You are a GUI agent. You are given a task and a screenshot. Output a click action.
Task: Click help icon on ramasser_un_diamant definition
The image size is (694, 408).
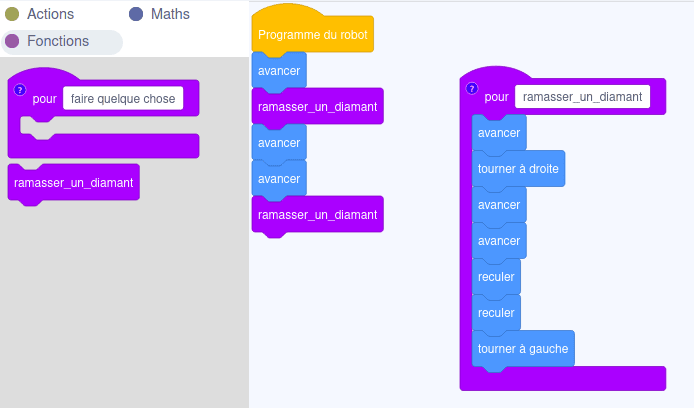pyautogui.click(x=472, y=89)
